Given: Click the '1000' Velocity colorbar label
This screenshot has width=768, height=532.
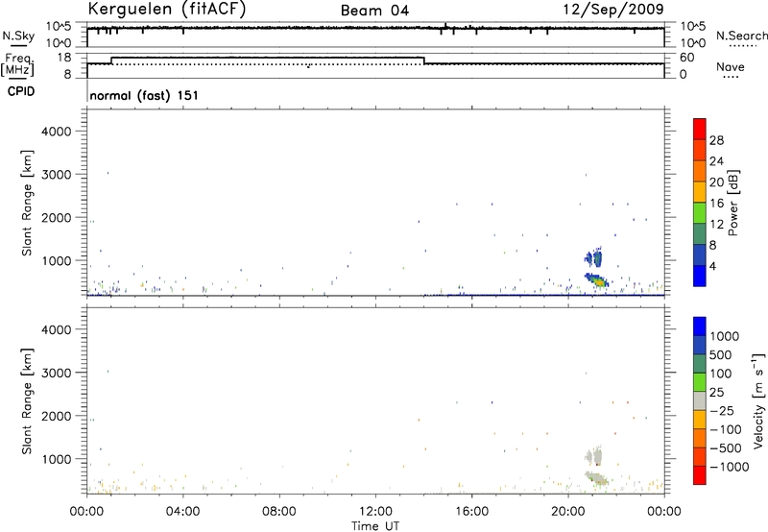Looking at the screenshot, I should (724, 336).
